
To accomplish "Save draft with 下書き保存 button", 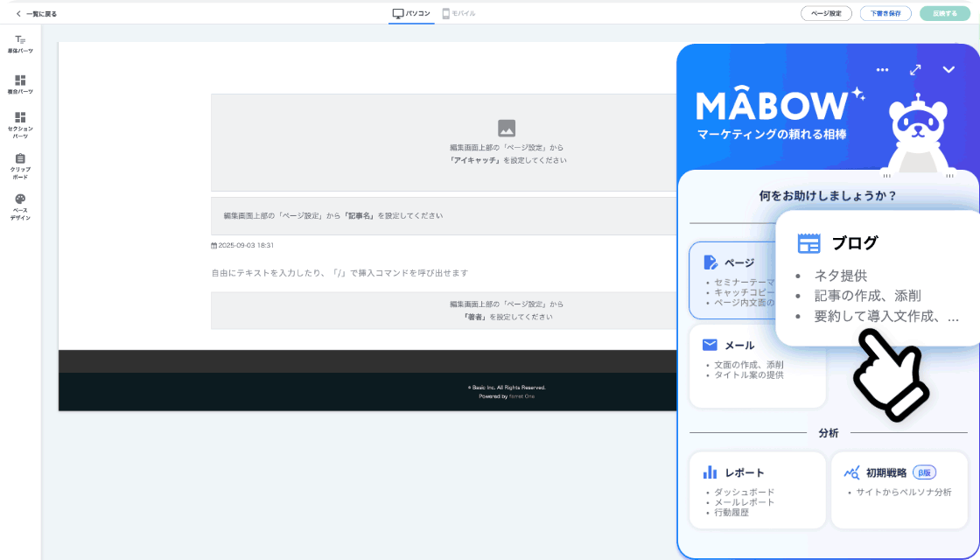I will click(885, 13).
